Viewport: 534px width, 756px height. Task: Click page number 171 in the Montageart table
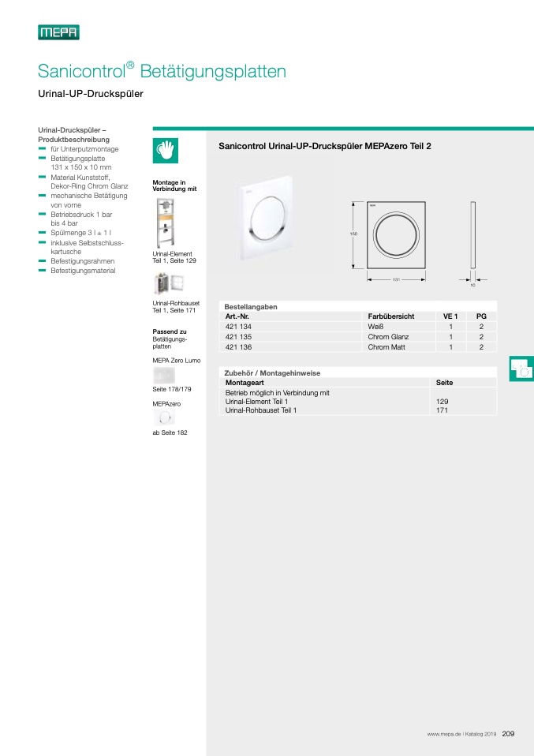(x=442, y=410)
